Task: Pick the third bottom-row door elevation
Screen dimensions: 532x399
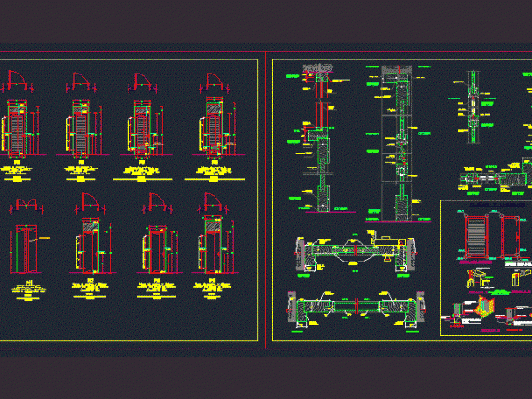Action: point(155,249)
